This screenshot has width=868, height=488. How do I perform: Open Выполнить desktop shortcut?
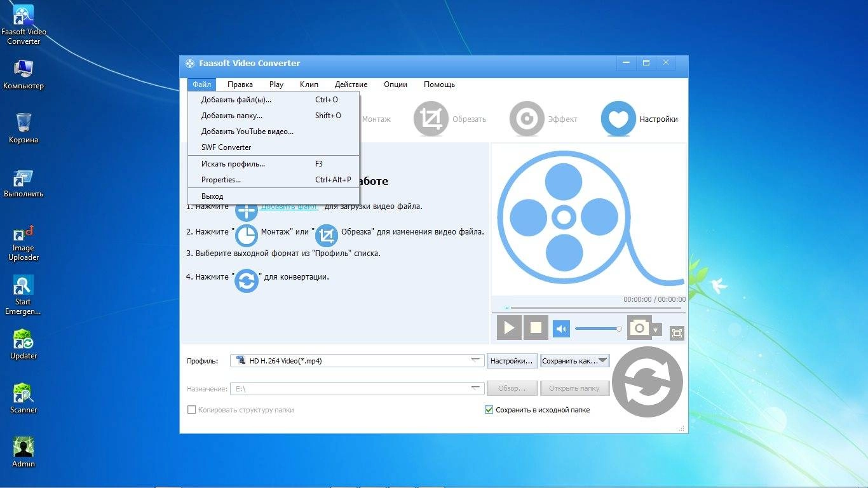tap(24, 183)
